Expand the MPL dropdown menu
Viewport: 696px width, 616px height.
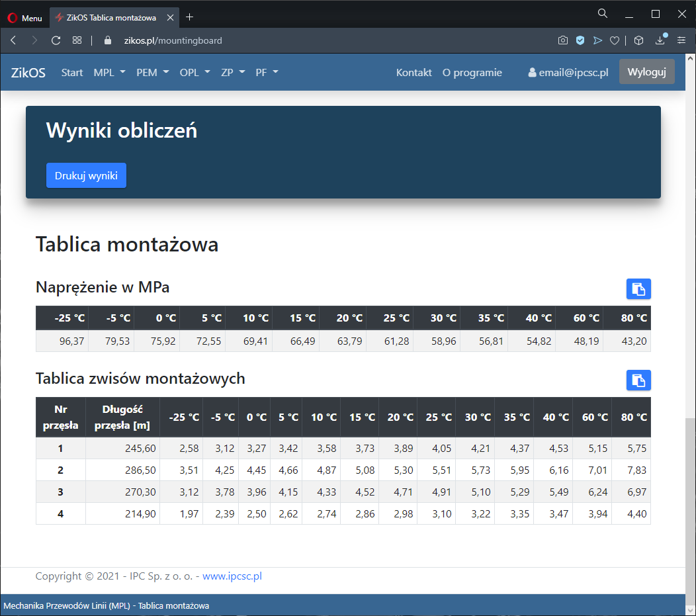point(109,72)
